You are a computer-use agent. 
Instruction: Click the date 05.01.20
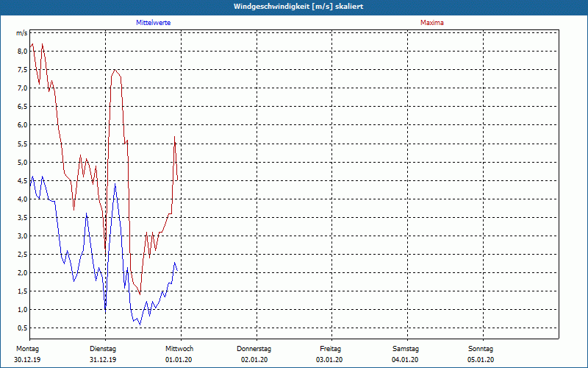tap(481, 360)
